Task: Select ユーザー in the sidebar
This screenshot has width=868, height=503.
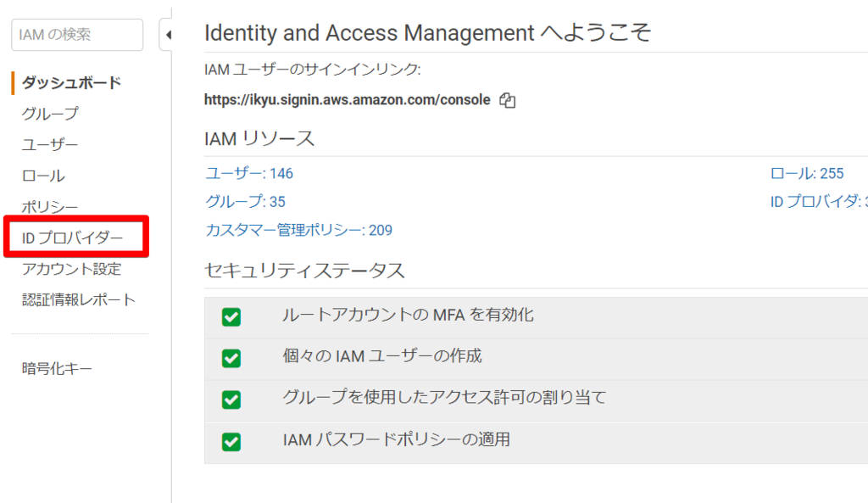Action: pos(50,145)
